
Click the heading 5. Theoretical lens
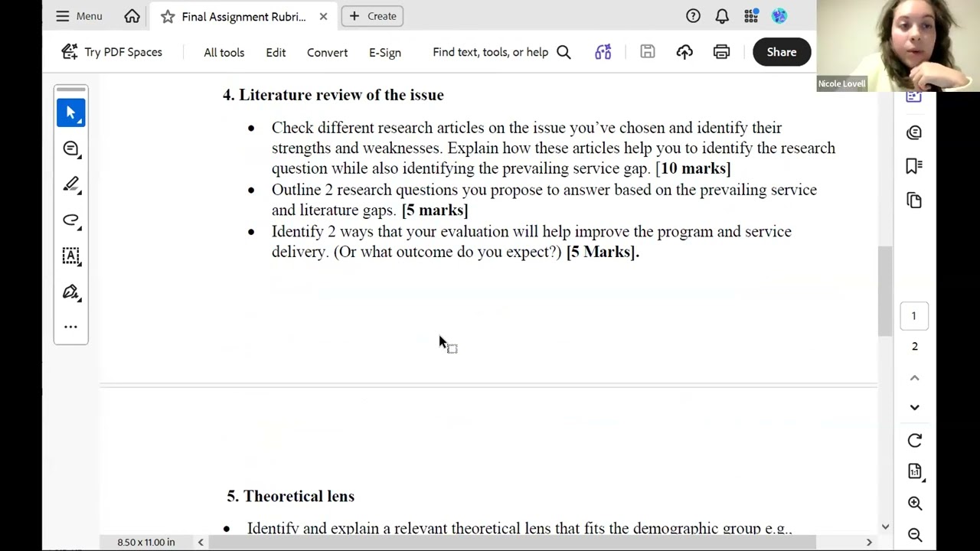290,497
